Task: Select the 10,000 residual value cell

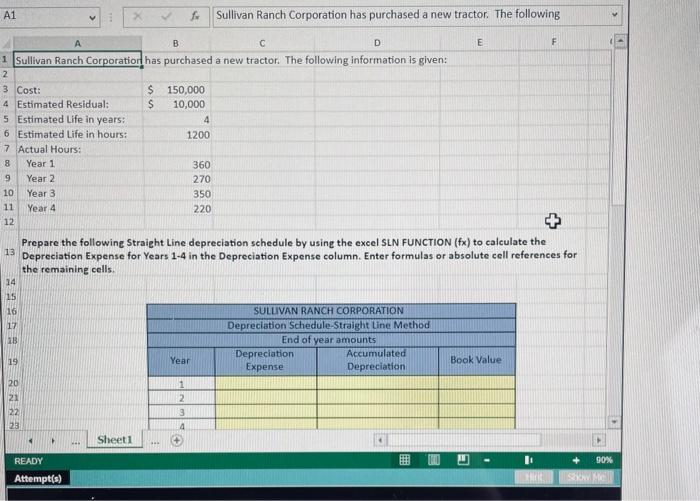Action: pos(177,104)
